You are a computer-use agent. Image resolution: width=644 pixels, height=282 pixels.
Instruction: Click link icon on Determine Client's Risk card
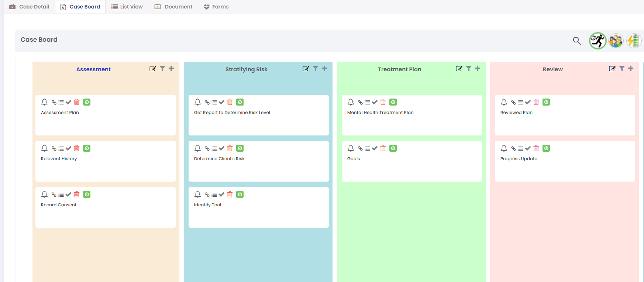coord(207,149)
